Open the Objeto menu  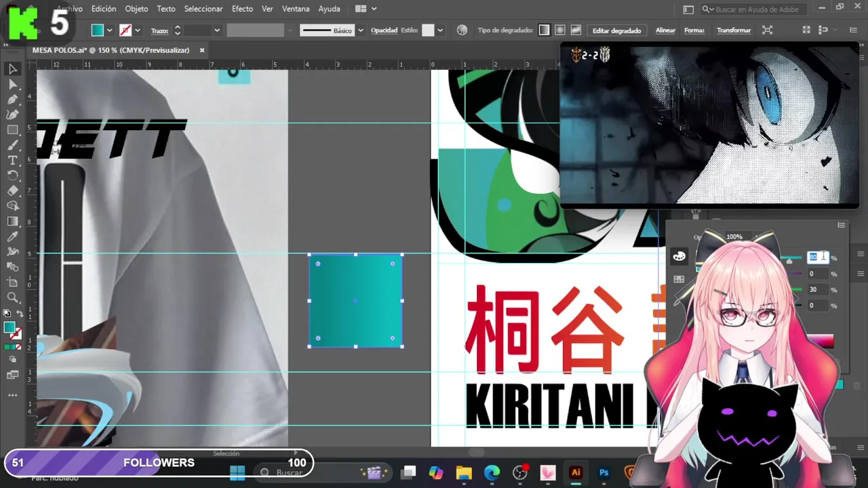[x=136, y=9]
